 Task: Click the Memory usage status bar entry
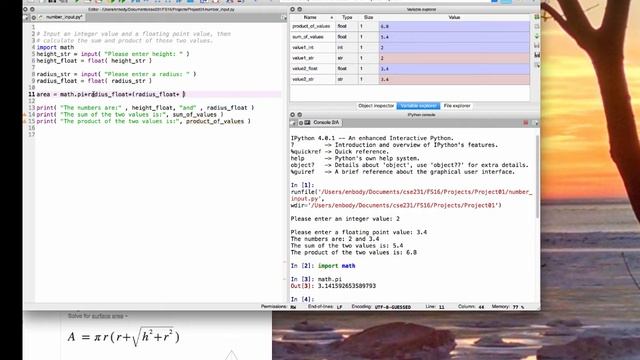[508, 307]
